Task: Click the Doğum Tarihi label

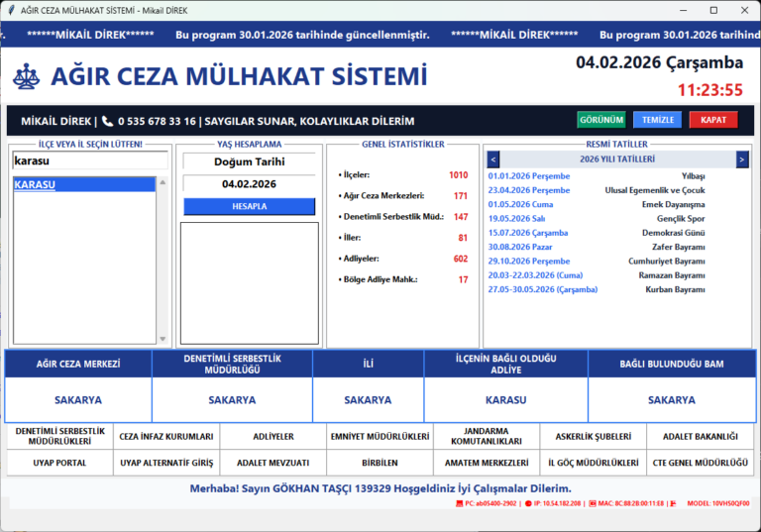Action: pos(250,161)
